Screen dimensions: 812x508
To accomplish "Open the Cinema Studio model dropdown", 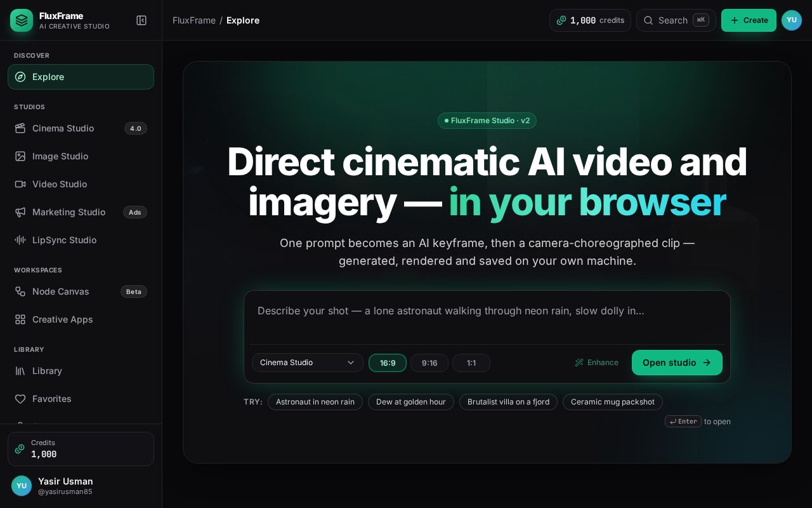I will pos(308,363).
